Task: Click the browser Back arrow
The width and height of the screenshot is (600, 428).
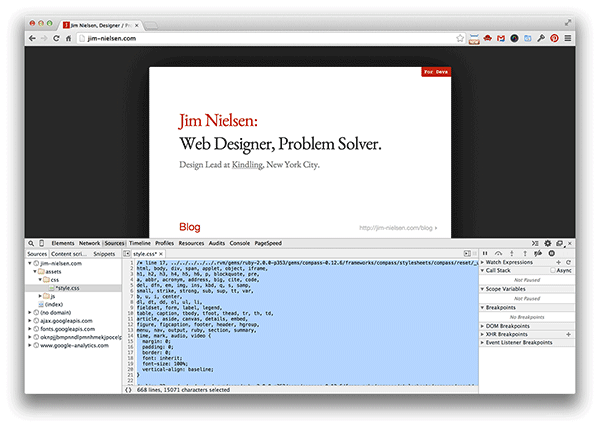Action: (x=32, y=38)
